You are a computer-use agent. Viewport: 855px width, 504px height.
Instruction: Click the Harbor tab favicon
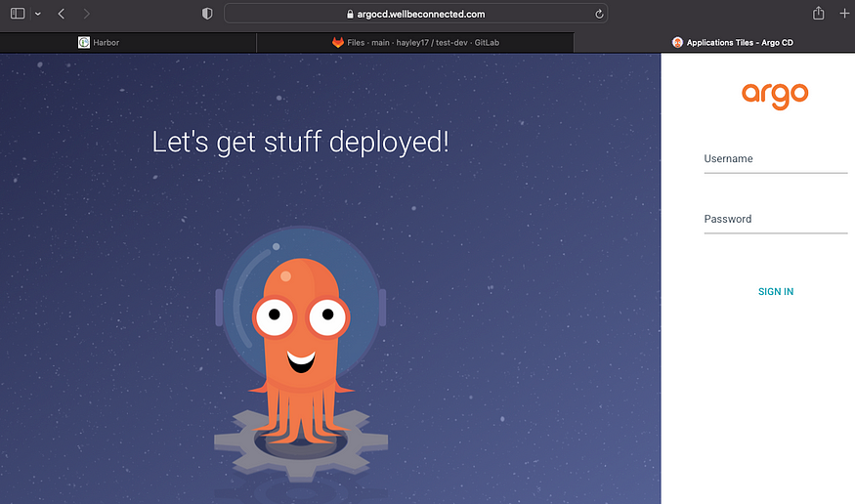tap(84, 43)
